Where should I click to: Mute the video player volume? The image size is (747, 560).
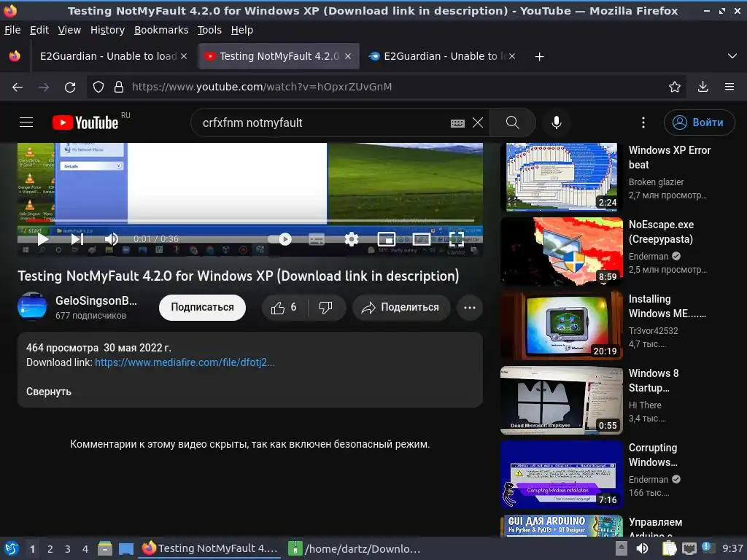tap(112, 239)
